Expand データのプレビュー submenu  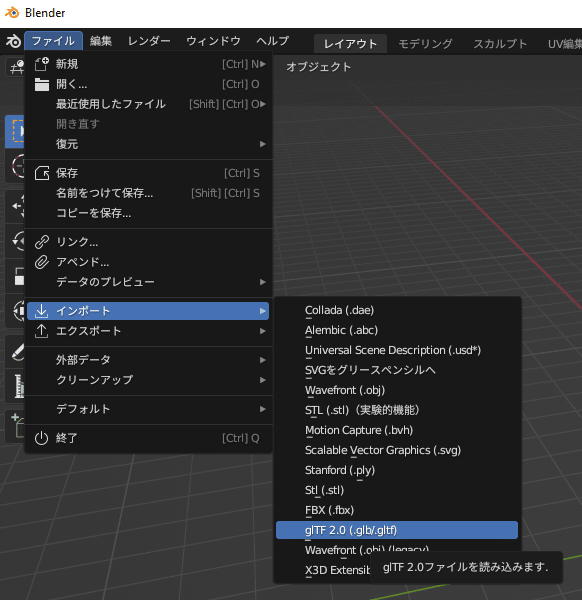pos(148,282)
